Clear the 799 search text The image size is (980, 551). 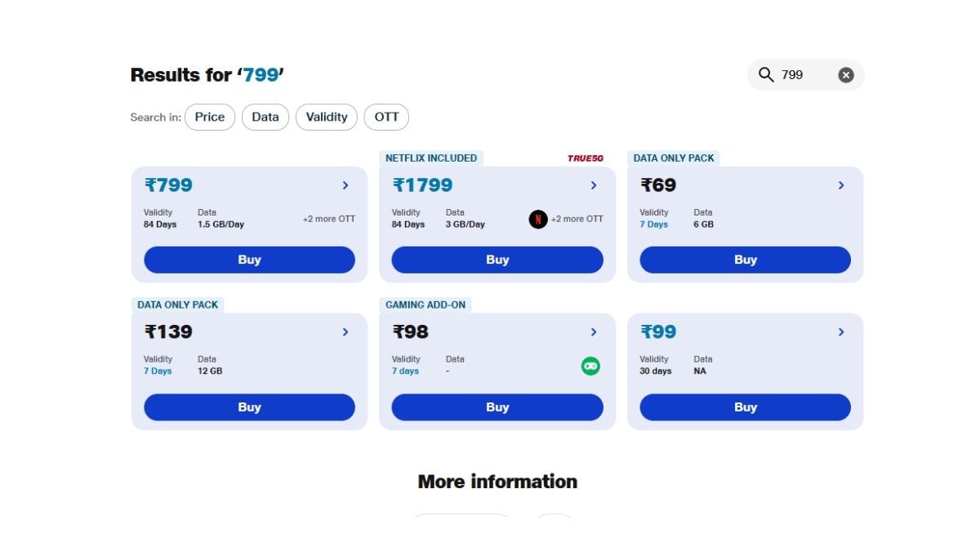(846, 75)
